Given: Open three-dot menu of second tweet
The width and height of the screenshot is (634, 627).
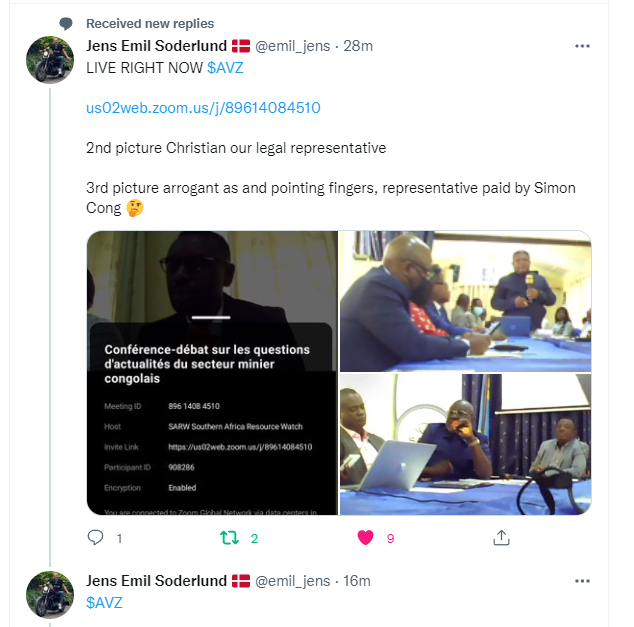Looking at the screenshot, I should (x=582, y=581).
